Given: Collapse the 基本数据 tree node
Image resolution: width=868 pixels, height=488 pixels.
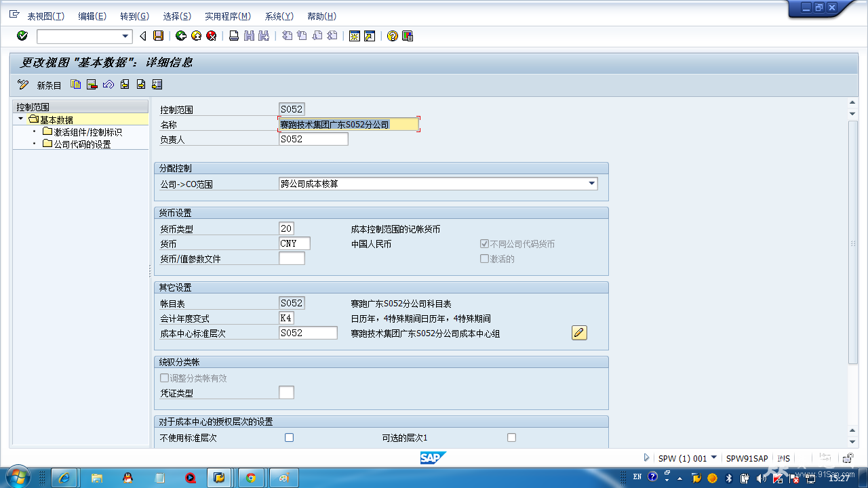Looking at the screenshot, I should [21, 119].
